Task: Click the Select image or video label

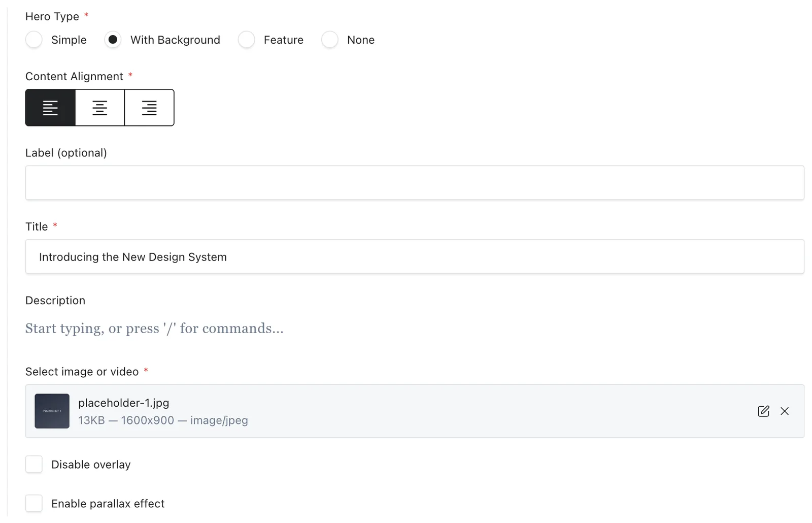Action: [82, 372]
